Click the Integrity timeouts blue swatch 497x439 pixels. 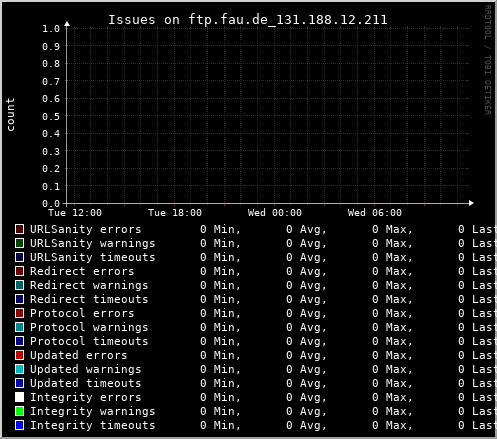click(19, 425)
